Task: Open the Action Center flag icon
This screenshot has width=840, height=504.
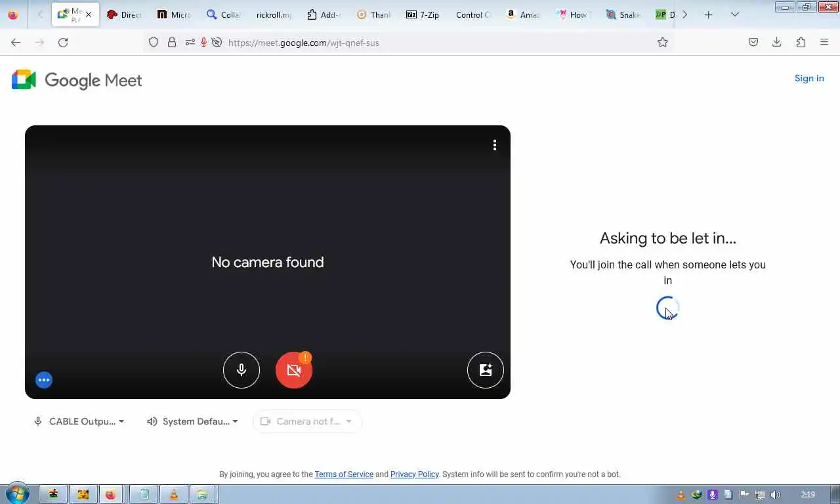Action: tap(744, 495)
